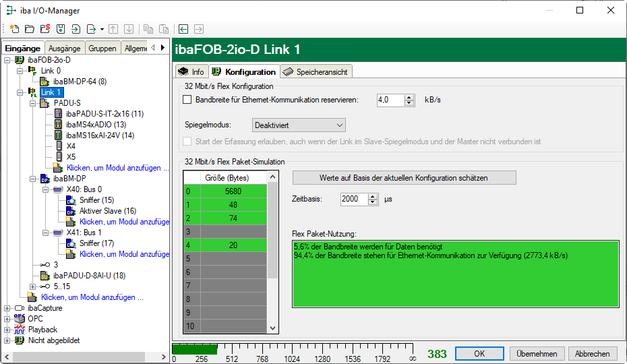627x364 pixels.
Task: Expand the 5..15 node
Action: click(33, 286)
